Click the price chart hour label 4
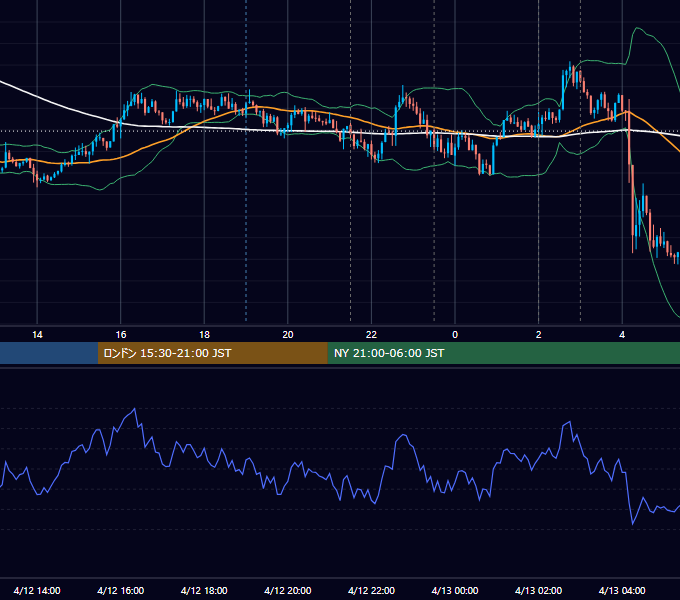The image size is (680, 600). pyautogui.click(x=622, y=335)
